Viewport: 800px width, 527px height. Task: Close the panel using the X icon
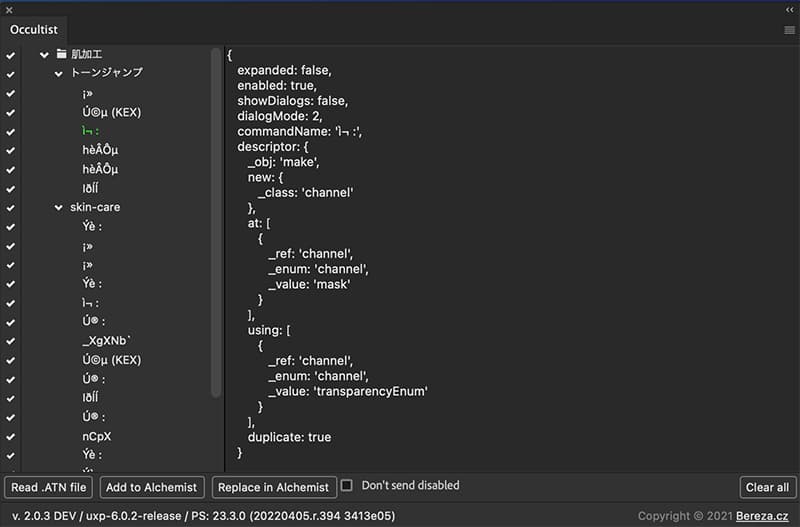9,9
